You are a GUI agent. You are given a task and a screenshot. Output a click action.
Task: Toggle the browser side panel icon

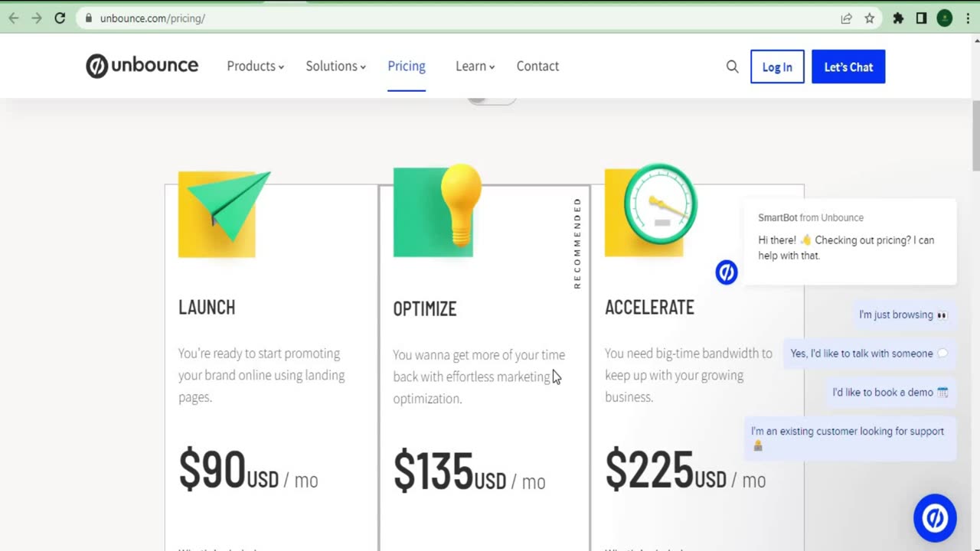click(921, 18)
